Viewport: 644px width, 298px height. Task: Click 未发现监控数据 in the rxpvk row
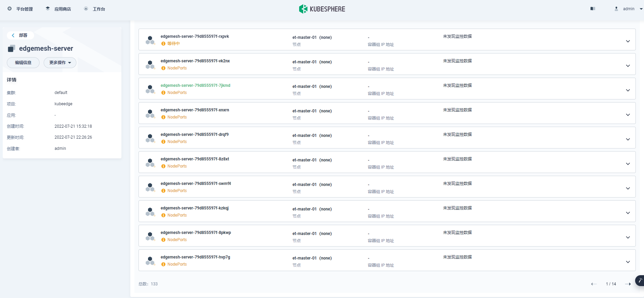(x=457, y=36)
